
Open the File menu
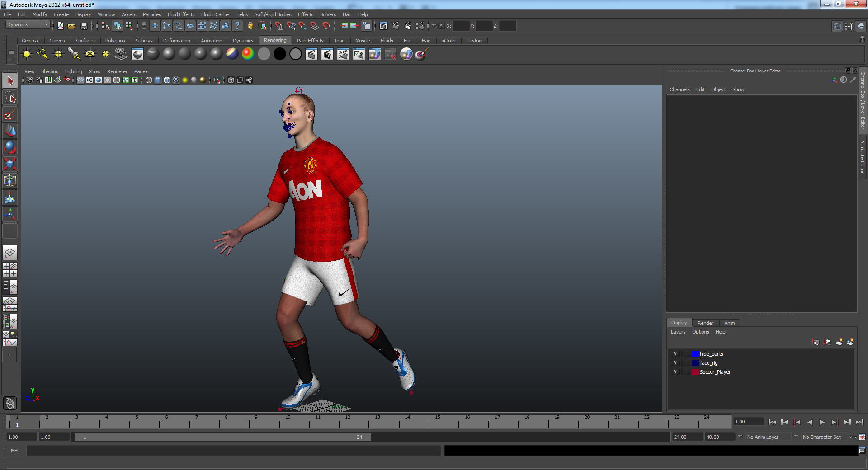click(7, 14)
